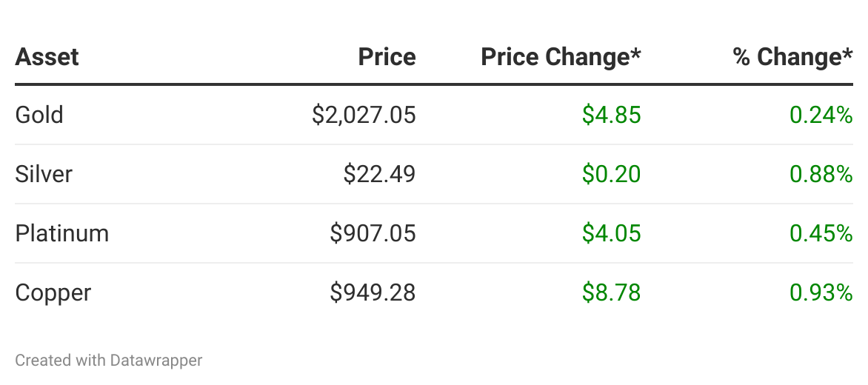The height and width of the screenshot is (385, 868).
Task: Click Platinum price $907.05
Action: [373, 233]
